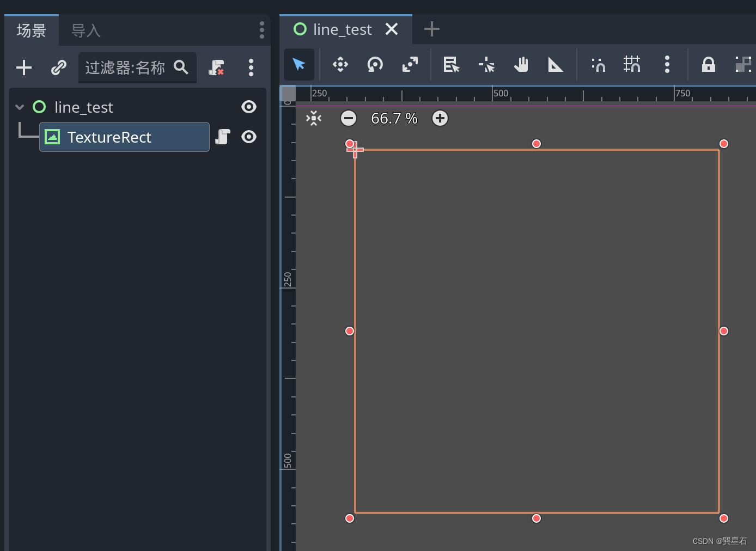Reset zoom via 66.7 % label
The height and width of the screenshot is (551, 756).
point(394,118)
